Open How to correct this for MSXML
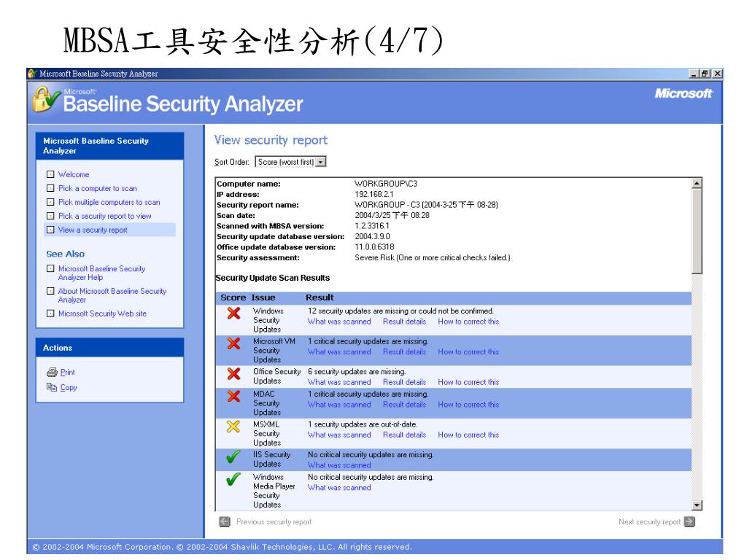This screenshot has width=747, height=560. [x=468, y=435]
